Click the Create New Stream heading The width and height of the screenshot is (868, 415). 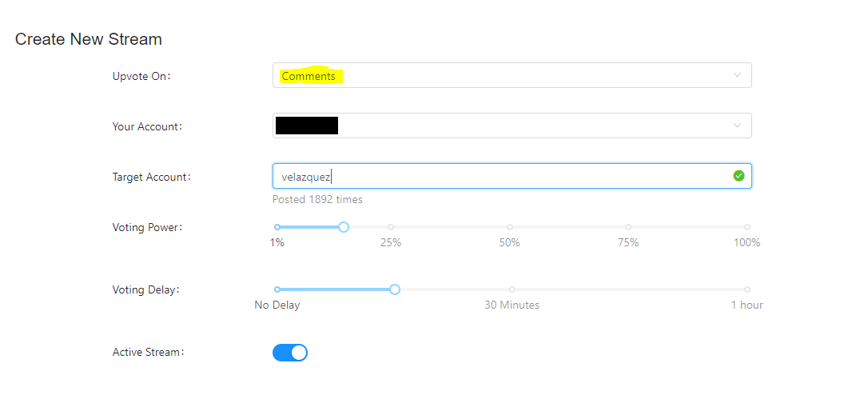(89, 39)
